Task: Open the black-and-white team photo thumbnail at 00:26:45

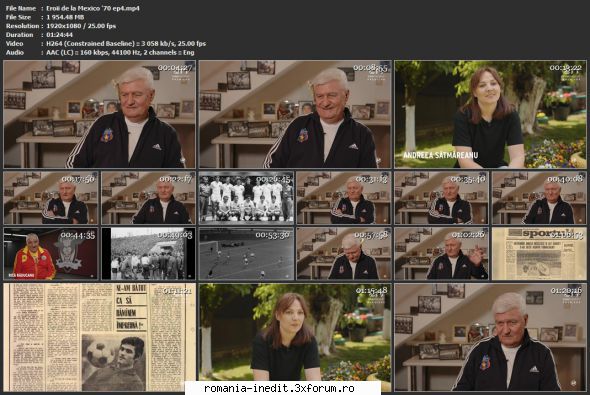Action: (x=246, y=198)
